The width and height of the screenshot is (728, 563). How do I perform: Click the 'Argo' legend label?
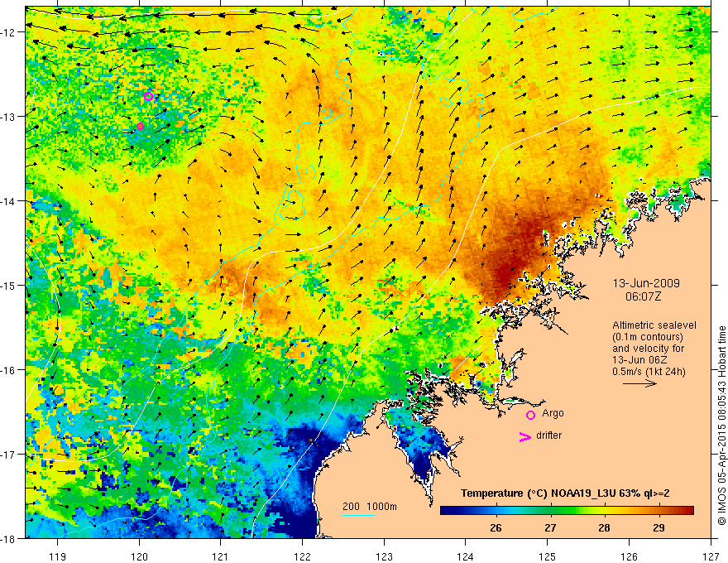pyautogui.click(x=553, y=413)
